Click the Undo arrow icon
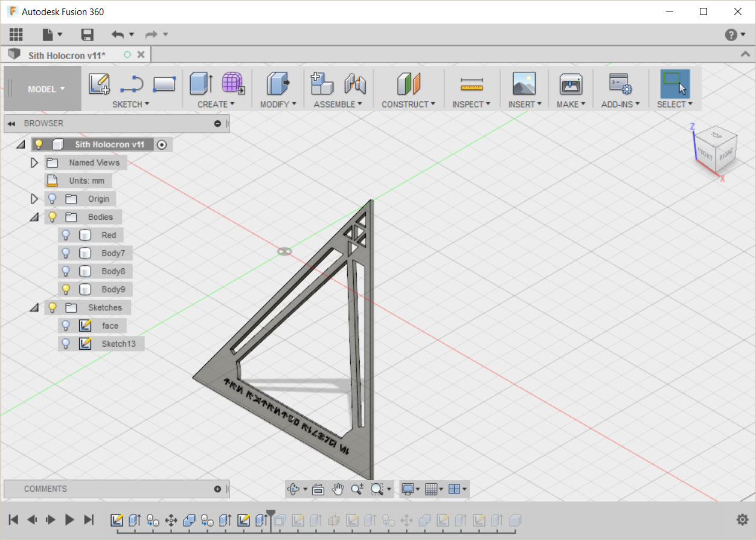The image size is (756, 540). point(118,34)
